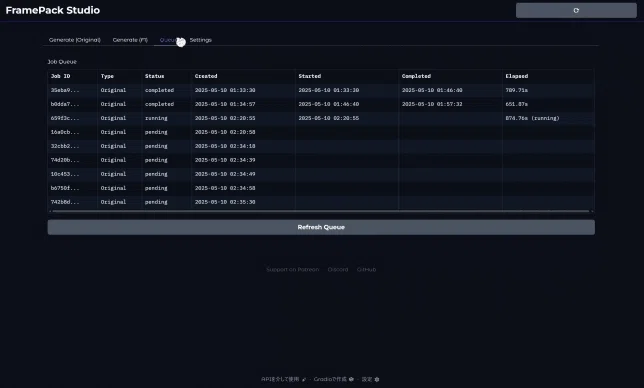Click the 'running' status cell
The width and height of the screenshot is (644, 388).
[x=166, y=118]
